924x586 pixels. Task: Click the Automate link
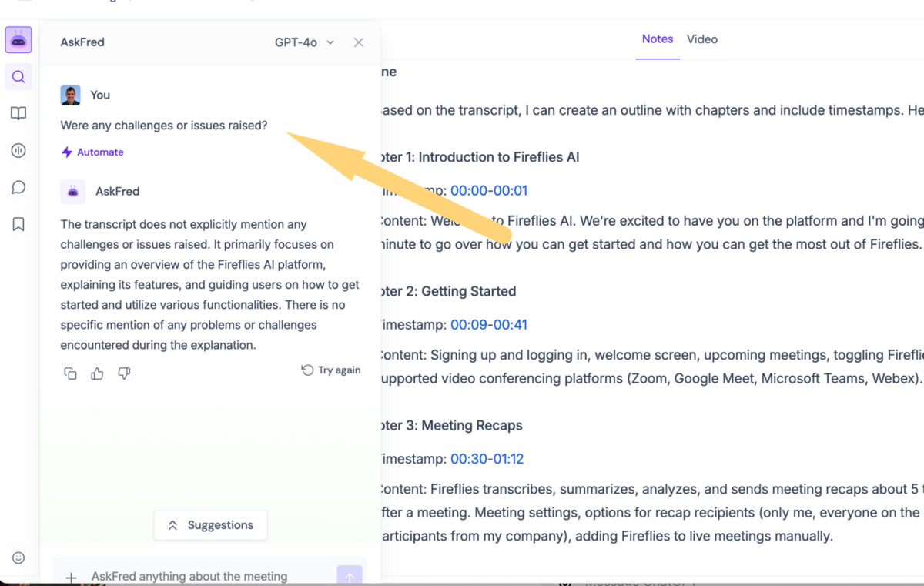(92, 152)
